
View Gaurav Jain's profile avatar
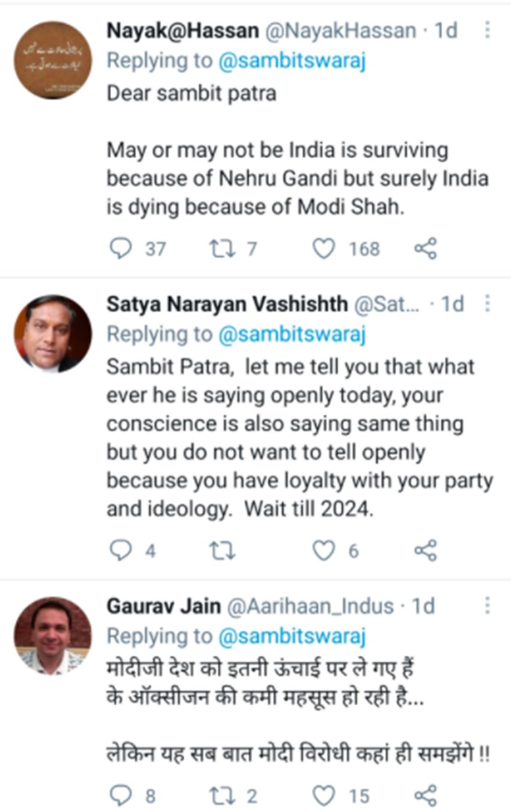pos(53,636)
